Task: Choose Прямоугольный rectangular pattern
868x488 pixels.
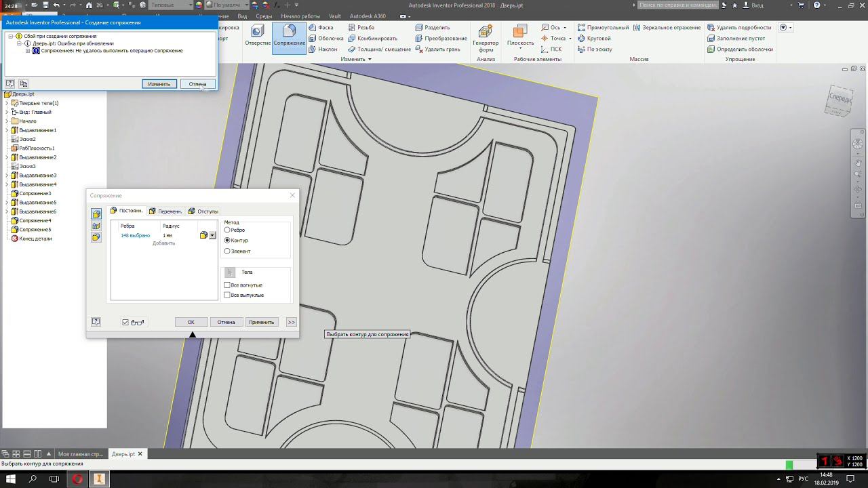Action: coord(603,28)
